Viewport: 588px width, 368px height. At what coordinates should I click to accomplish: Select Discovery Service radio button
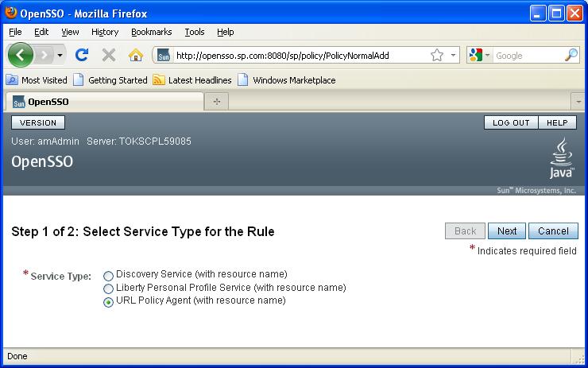pyautogui.click(x=108, y=276)
